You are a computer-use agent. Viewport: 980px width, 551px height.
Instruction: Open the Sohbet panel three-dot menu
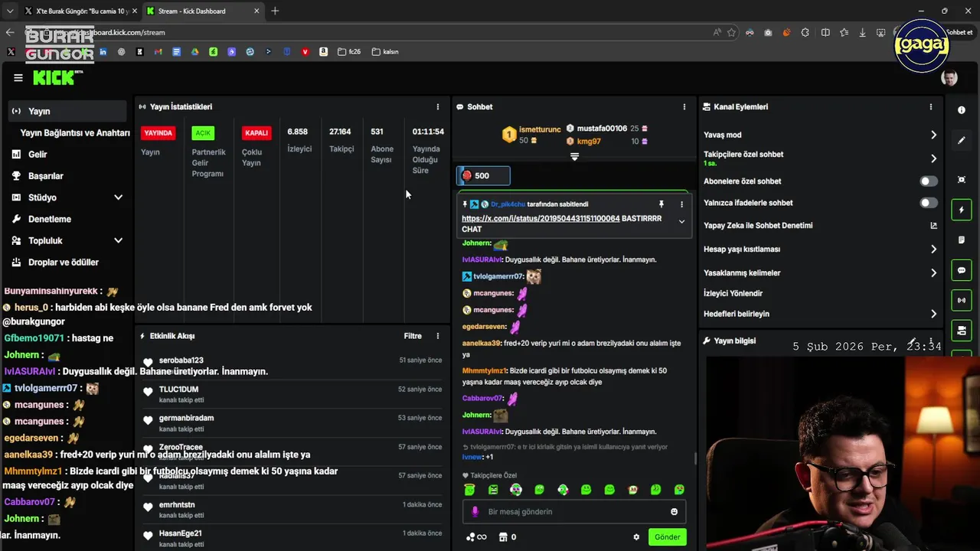point(684,107)
